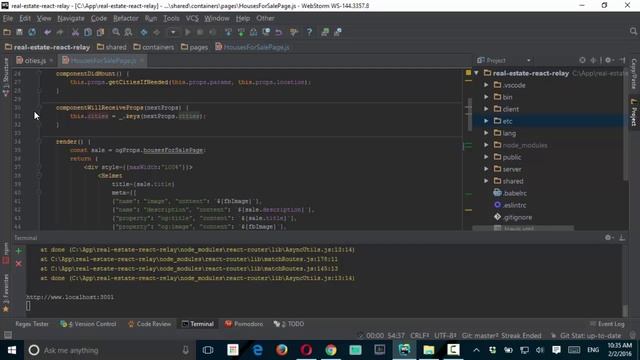The height and width of the screenshot is (360, 640).
Task: Open the Navigate menu
Action: 71,18
